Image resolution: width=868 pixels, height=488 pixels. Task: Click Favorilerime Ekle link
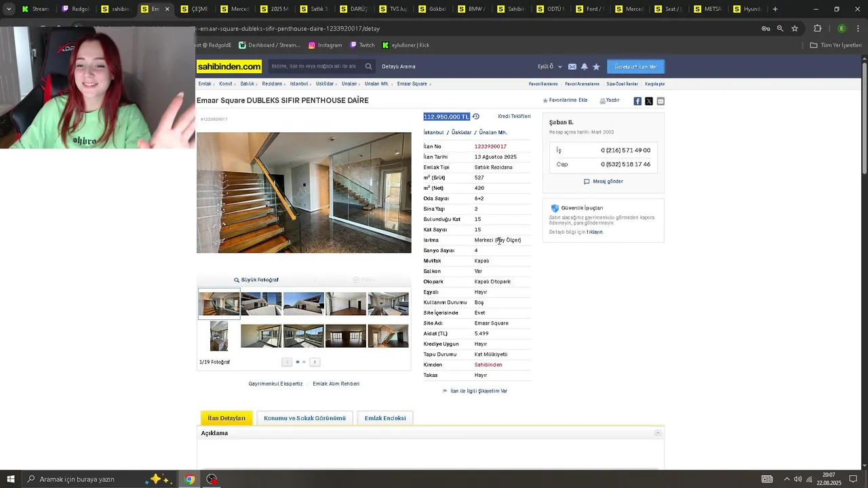(x=565, y=100)
